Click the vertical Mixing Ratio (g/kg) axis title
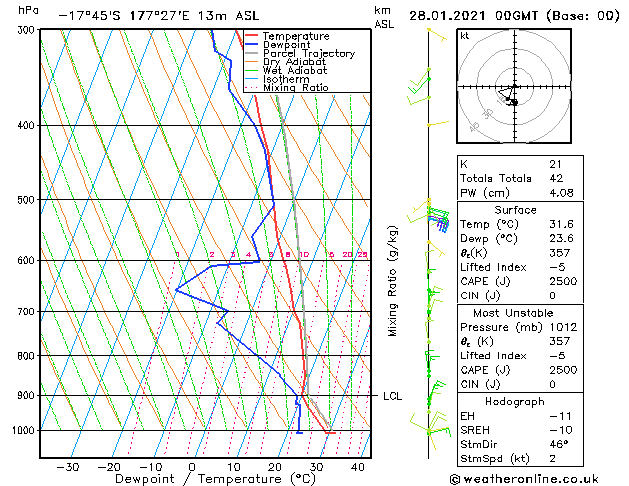This screenshot has width=629, height=486. (392, 281)
